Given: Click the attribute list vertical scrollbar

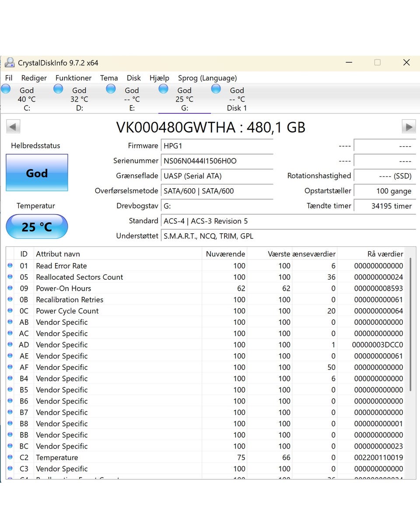Looking at the screenshot, I should [x=410, y=324].
